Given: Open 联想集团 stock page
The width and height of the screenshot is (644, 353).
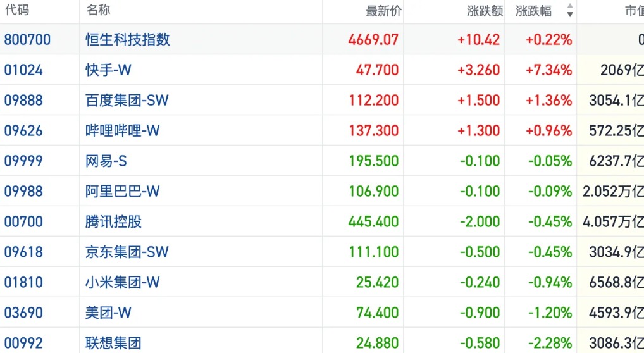Looking at the screenshot, I should [113, 343].
